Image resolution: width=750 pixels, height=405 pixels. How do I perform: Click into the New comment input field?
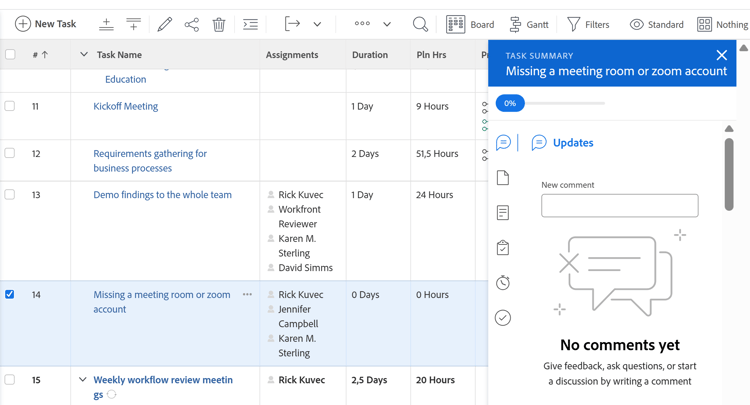(619, 206)
